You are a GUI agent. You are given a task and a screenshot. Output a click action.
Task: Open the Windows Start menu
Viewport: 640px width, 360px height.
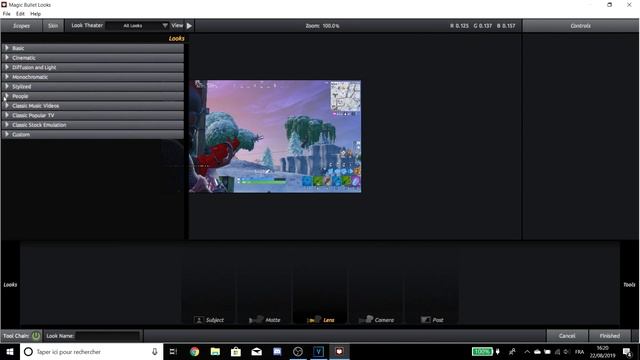point(10,352)
